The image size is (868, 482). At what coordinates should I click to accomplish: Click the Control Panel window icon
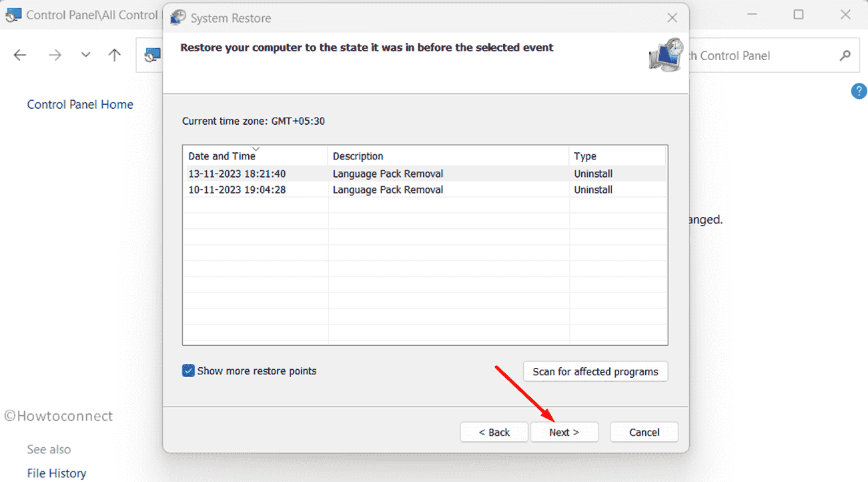13,15
